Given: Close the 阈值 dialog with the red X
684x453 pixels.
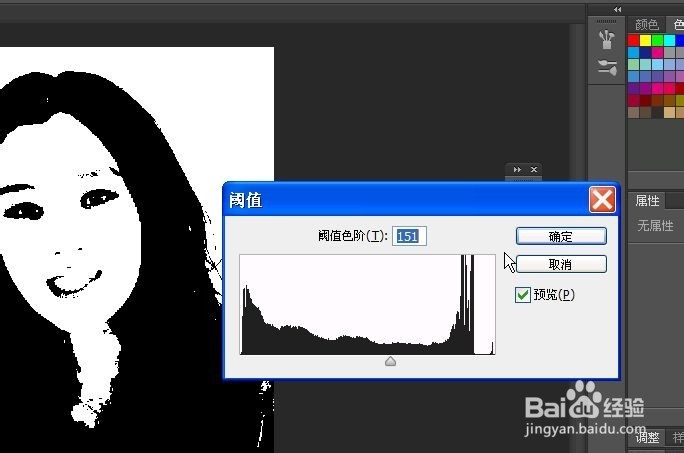Looking at the screenshot, I should (602, 200).
